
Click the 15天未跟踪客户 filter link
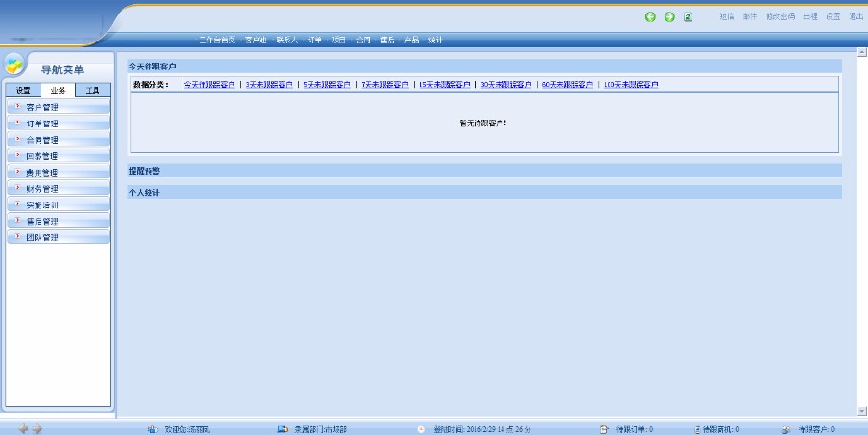click(x=445, y=85)
